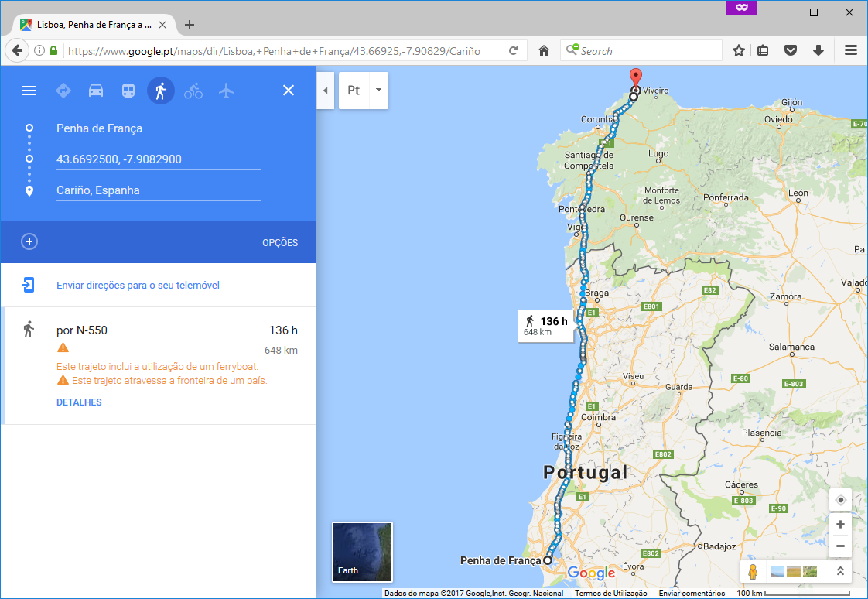Open a new browser tab
Viewport: 868px width, 599px height.
pyautogui.click(x=190, y=25)
